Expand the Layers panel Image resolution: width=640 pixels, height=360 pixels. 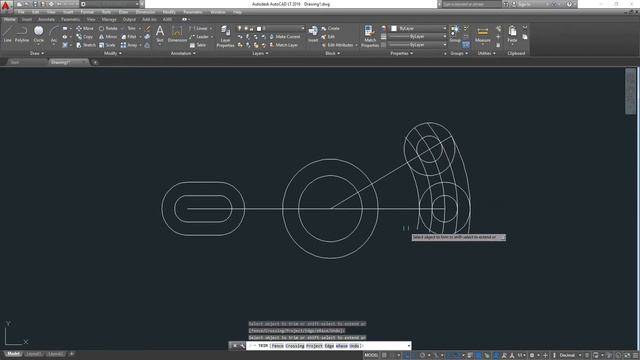pyautogui.click(x=260, y=53)
